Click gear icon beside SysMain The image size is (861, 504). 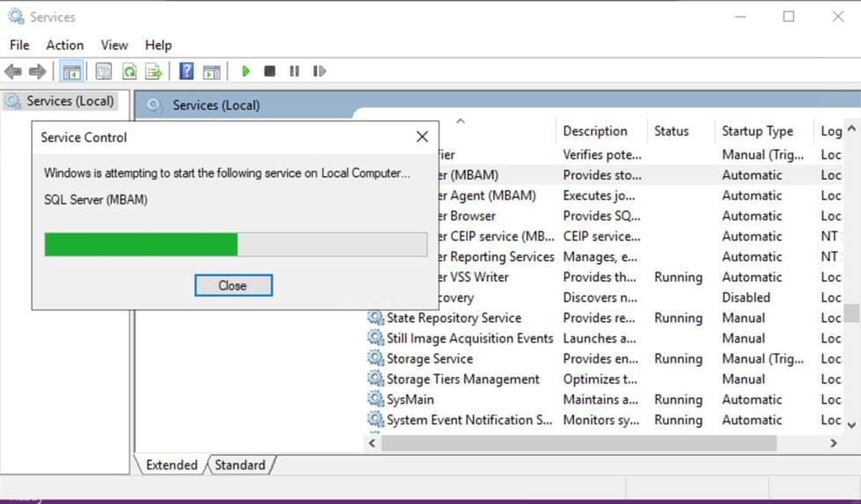click(x=376, y=398)
